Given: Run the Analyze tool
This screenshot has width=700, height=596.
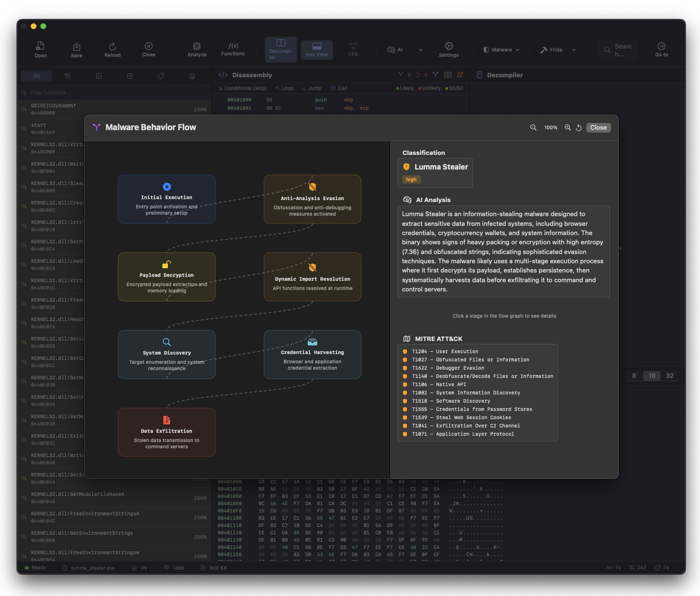Looking at the screenshot, I should (x=196, y=49).
